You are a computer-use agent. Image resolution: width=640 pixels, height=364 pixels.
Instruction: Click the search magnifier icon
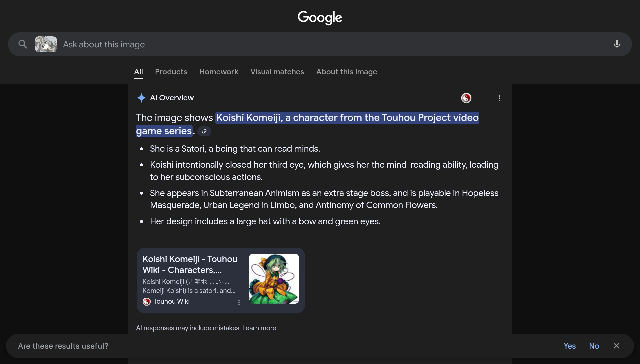click(x=23, y=44)
